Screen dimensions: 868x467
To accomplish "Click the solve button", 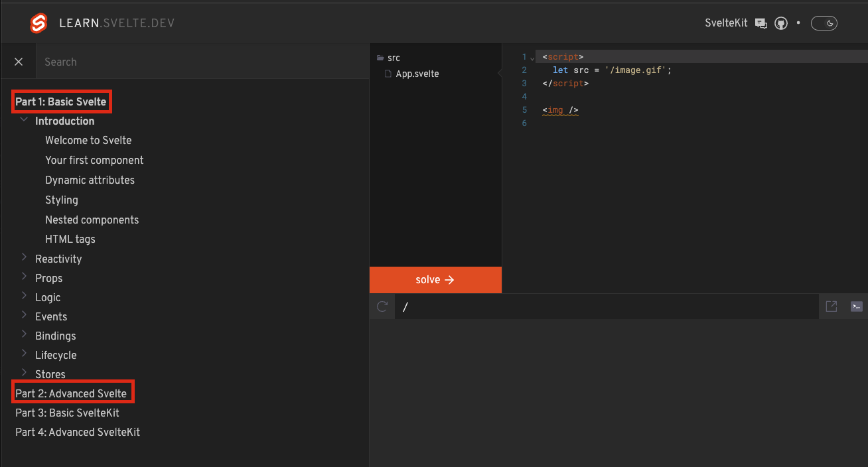I will [x=435, y=280].
